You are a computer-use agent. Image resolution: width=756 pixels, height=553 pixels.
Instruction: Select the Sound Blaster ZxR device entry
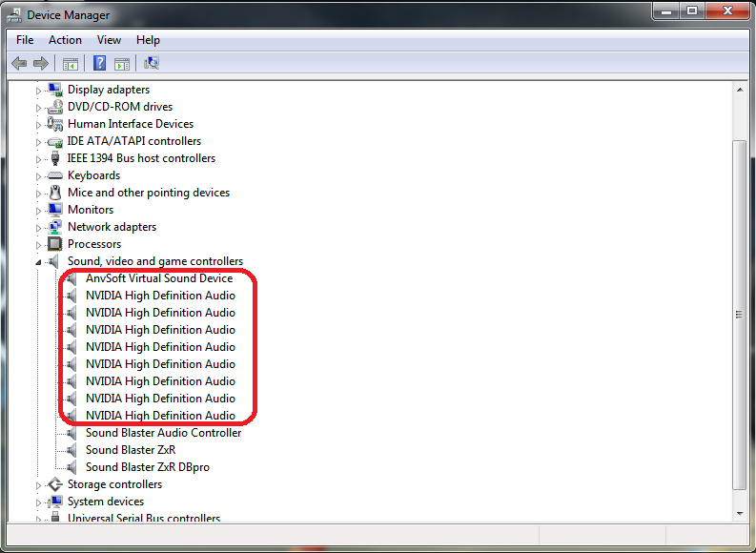click(x=131, y=450)
